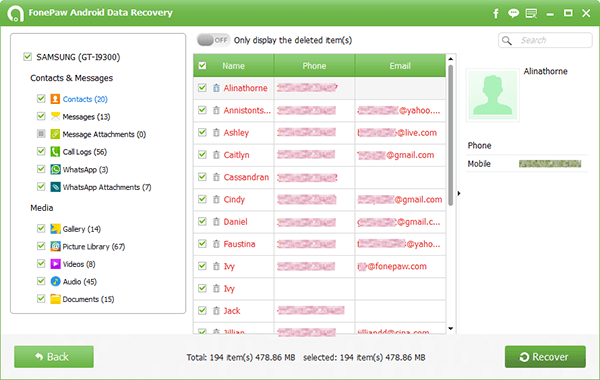Open Messages (13) category
This screenshot has width=600, height=380.
(x=86, y=117)
